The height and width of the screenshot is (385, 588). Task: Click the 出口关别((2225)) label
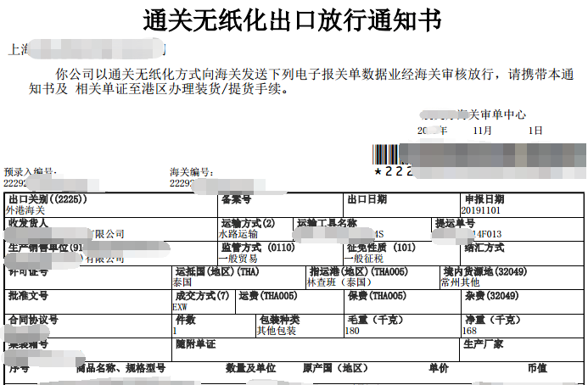pos(48,199)
